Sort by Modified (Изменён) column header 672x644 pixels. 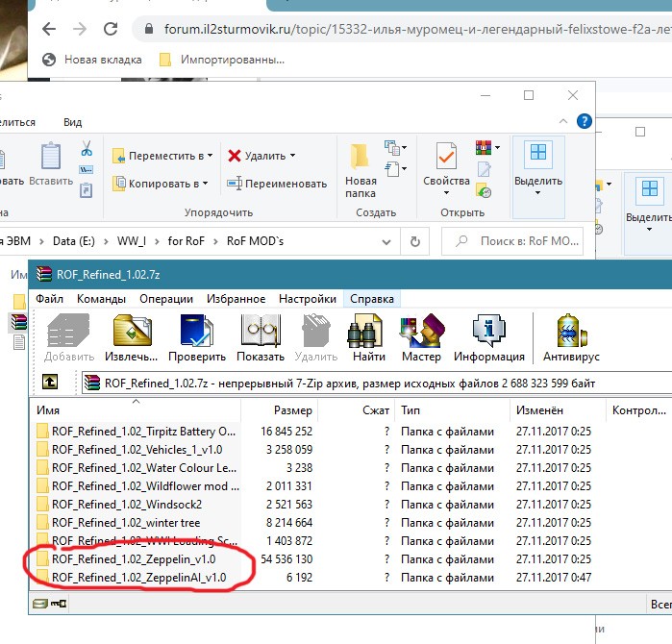tap(558, 410)
